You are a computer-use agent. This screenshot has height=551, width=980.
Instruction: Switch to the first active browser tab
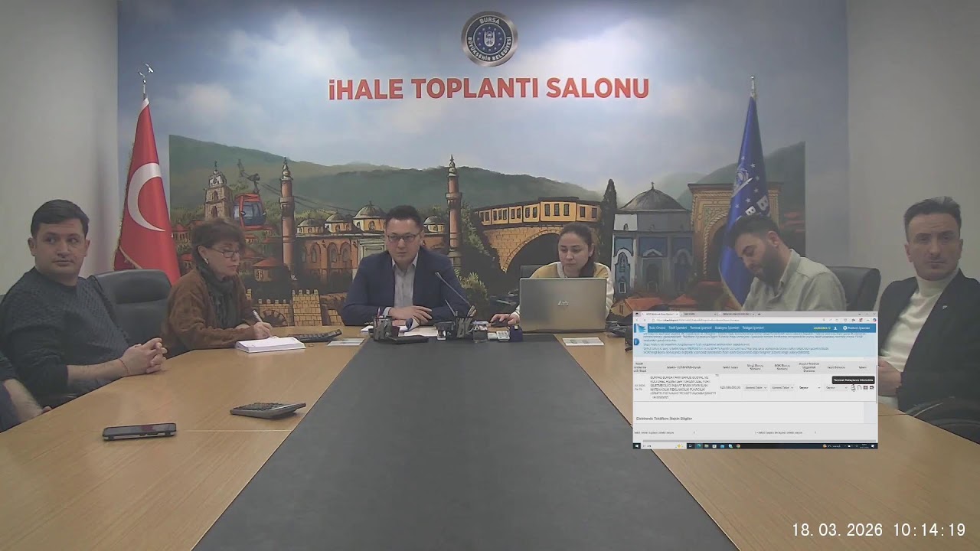(660, 314)
